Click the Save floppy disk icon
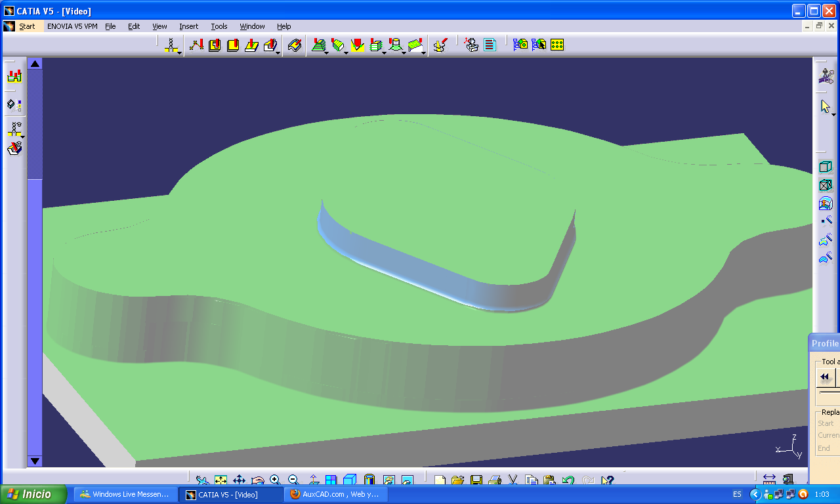 click(476, 480)
